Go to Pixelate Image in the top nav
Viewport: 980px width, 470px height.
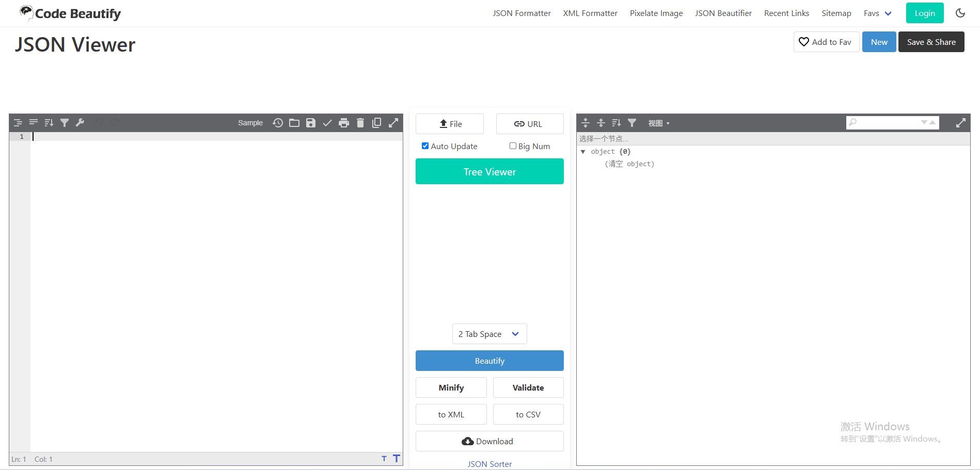point(656,13)
